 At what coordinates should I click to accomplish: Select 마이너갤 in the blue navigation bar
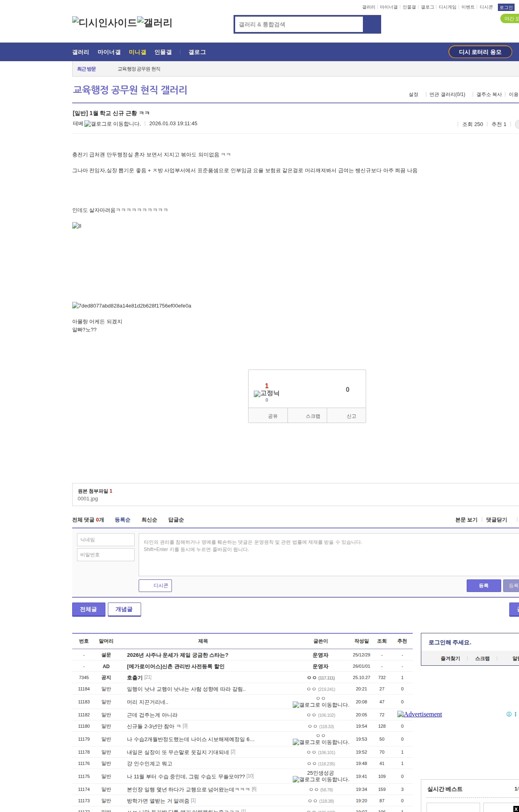(109, 52)
